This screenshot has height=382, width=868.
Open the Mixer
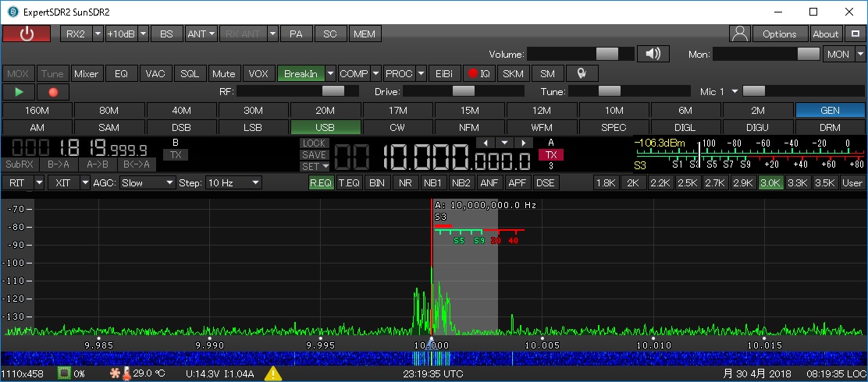point(87,73)
